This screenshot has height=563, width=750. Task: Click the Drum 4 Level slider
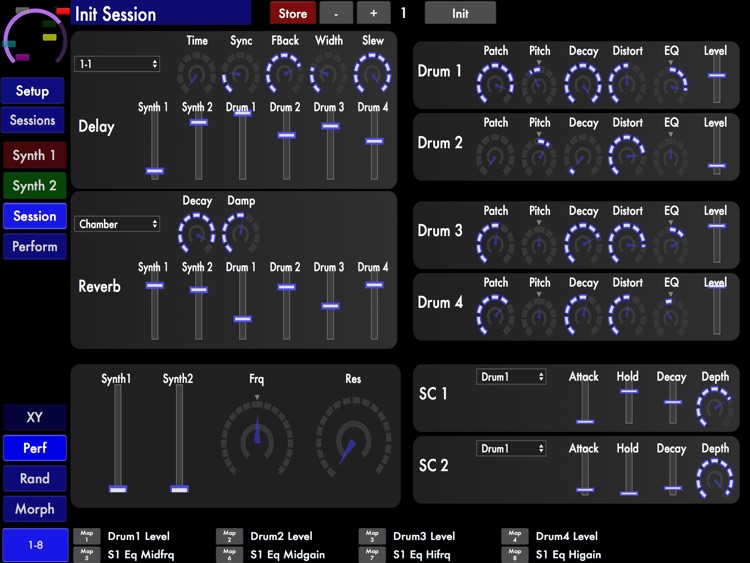(x=717, y=308)
